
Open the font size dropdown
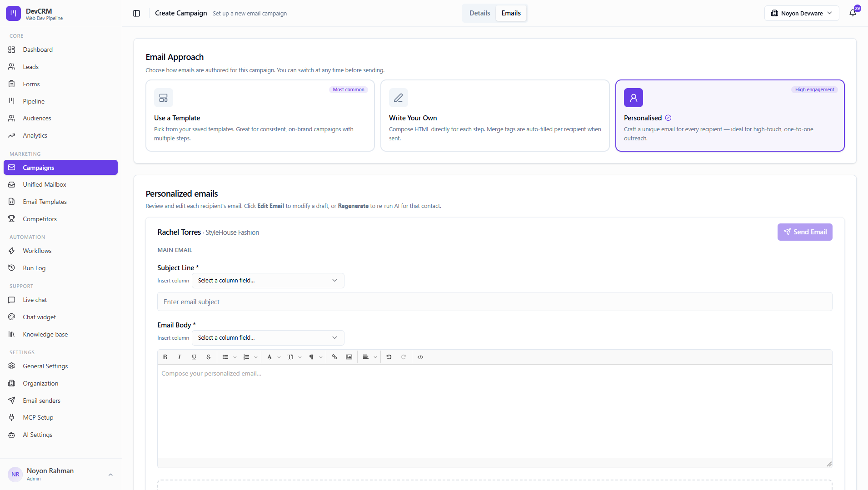click(x=294, y=357)
